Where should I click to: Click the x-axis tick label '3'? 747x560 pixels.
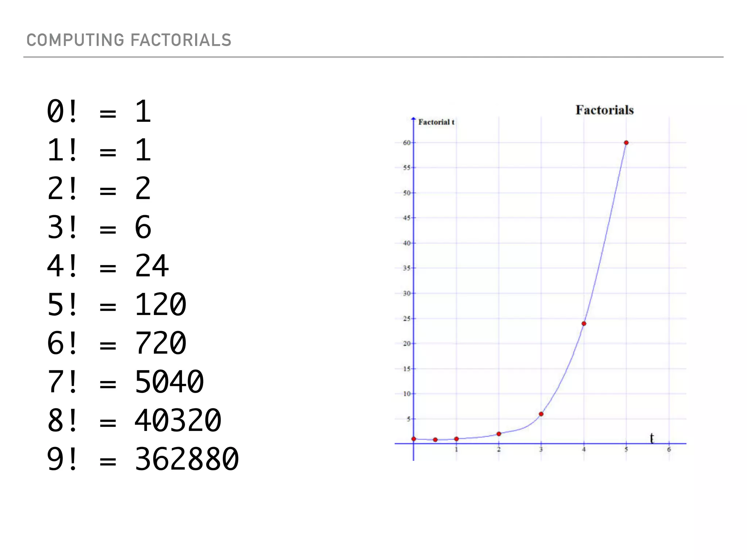tap(541, 450)
